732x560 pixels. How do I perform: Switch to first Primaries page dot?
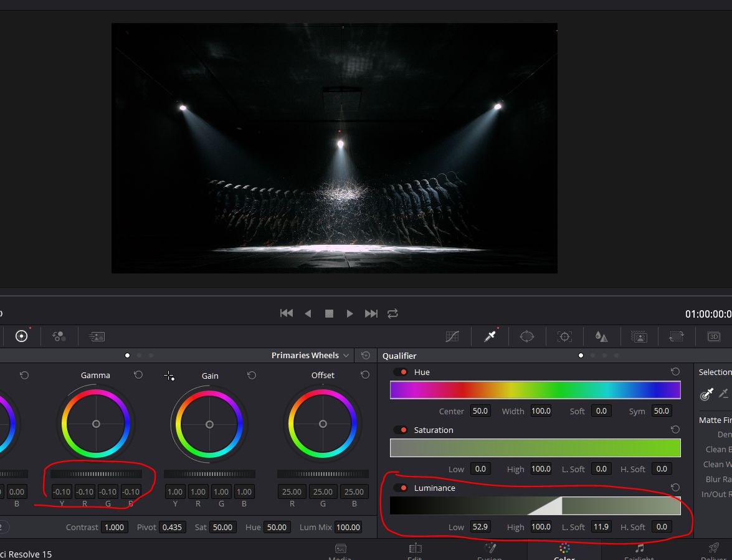click(127, 356)
